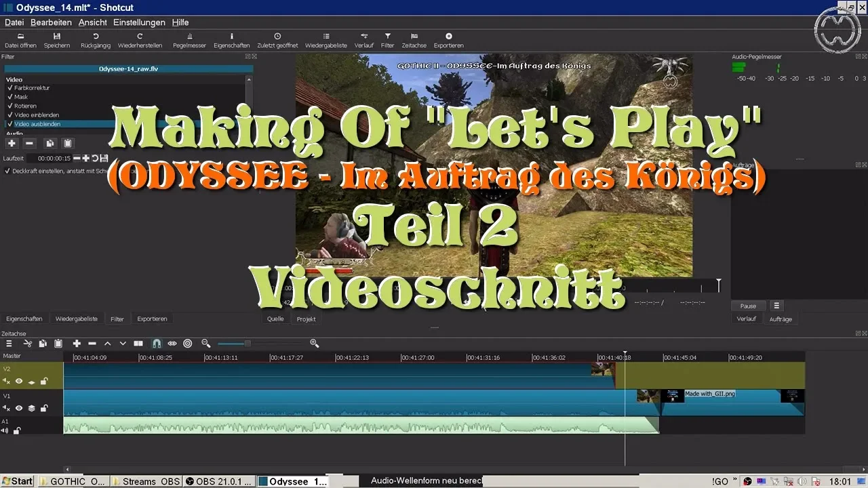Undo with Rückgängig toolbar icon
Image resolution: width=868 pixels, height=488 pixels.
[x=96, y=41]
